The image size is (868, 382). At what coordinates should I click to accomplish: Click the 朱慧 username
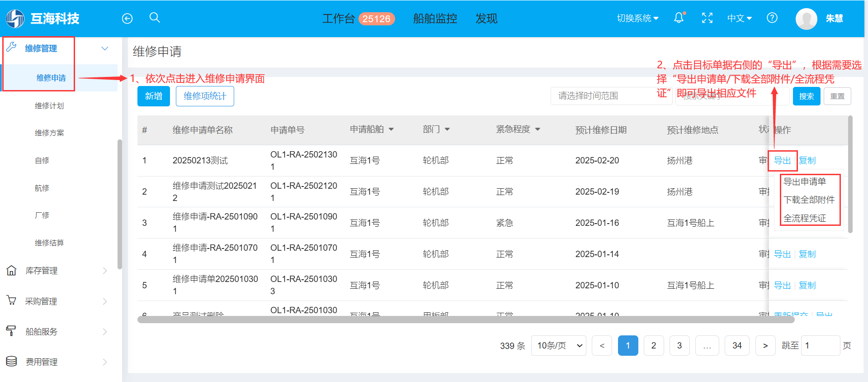(x=835, y=19)
